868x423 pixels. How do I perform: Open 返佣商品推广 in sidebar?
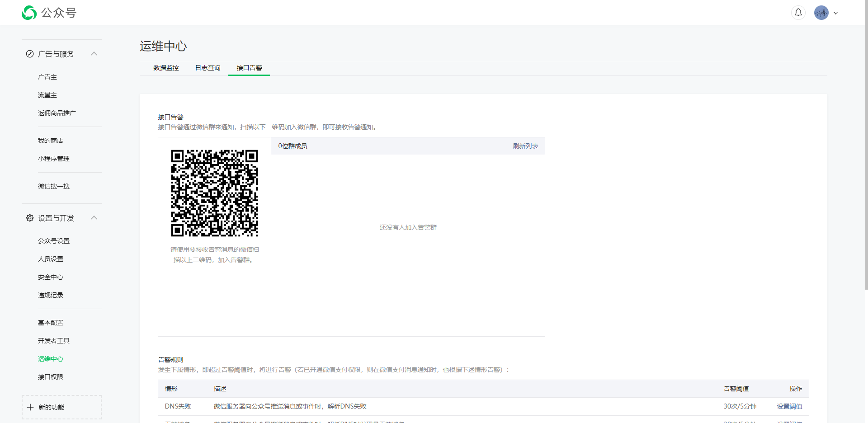[x=57, y=113]
